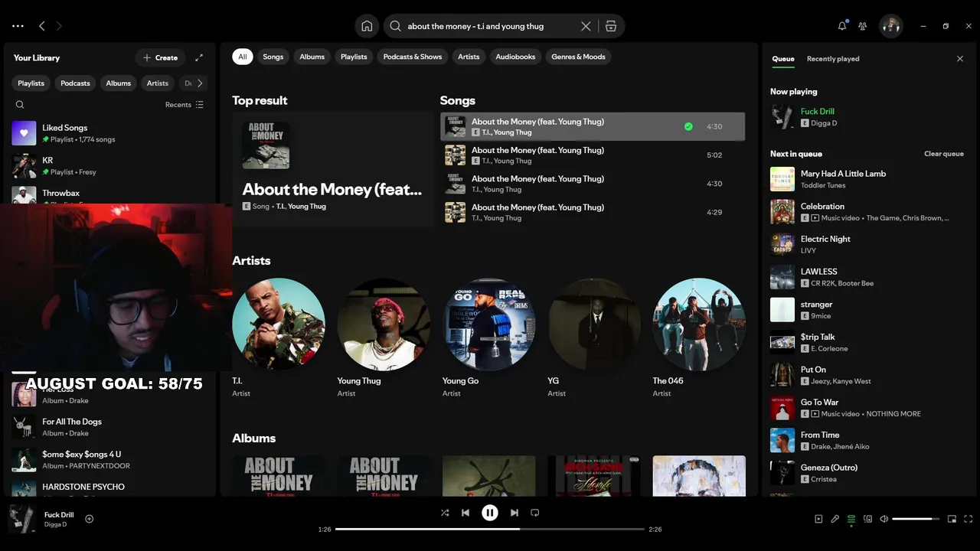Click the Clear queue button

tap(944, 154)
